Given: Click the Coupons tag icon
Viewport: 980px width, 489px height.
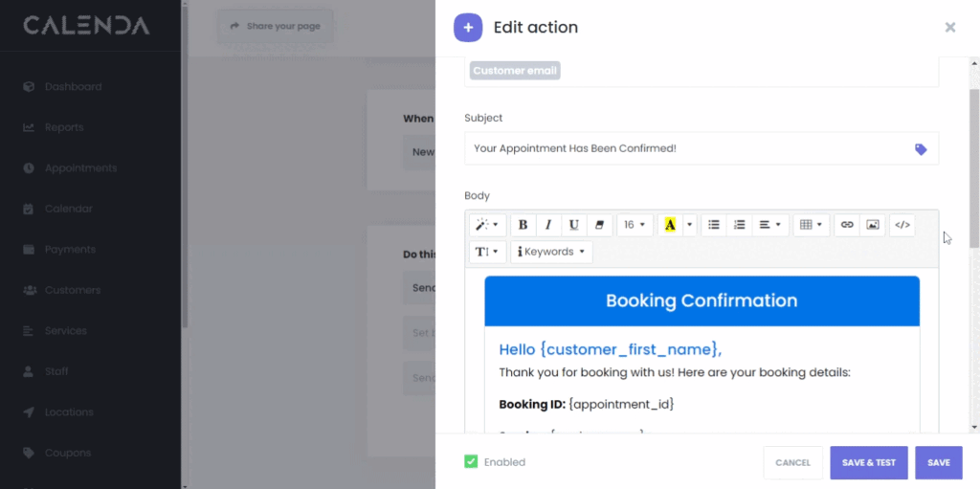Looking at the screenshot, I should 28,453.
